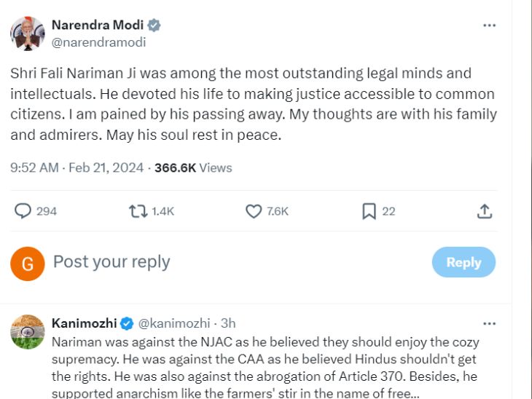The image size is (532, 399).
Task: Click the orange G user avatar
Action: [x=27, y=264]
